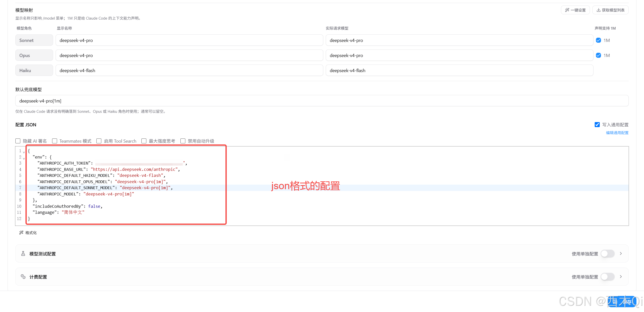
Task: Click the flask icon beside 模型测试配置
Action: (x=23, y=253)
